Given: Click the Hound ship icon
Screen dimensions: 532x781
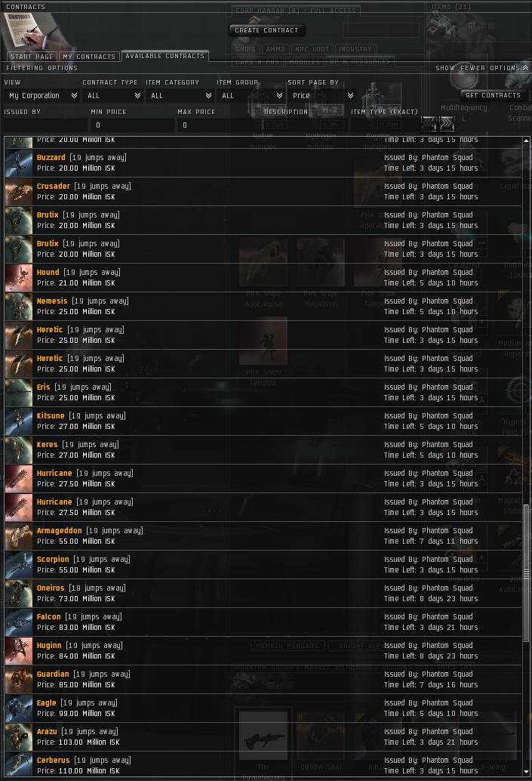Looking at the screenshot, I should click(x=19, y=278).
